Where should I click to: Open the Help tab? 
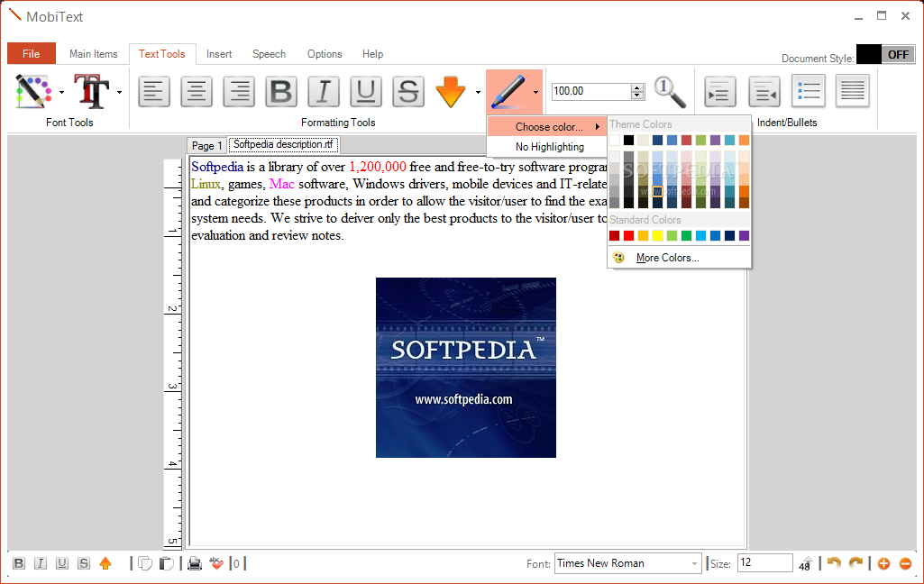[x=372, y=54]
